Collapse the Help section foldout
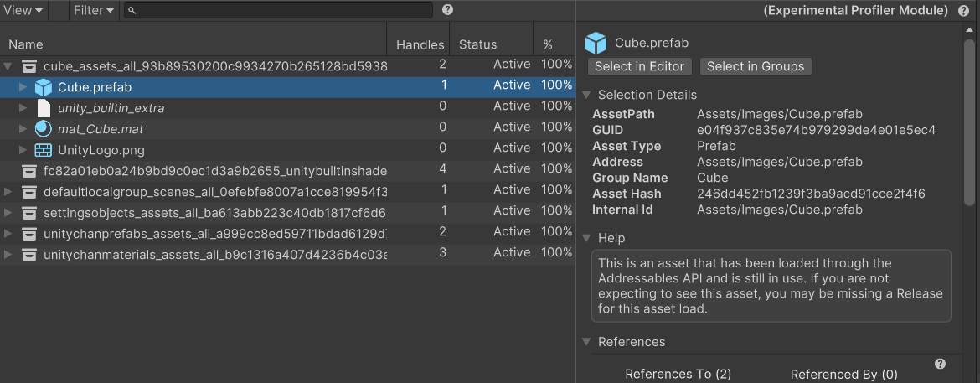980x383 pixels. click(x=586, y=239)
